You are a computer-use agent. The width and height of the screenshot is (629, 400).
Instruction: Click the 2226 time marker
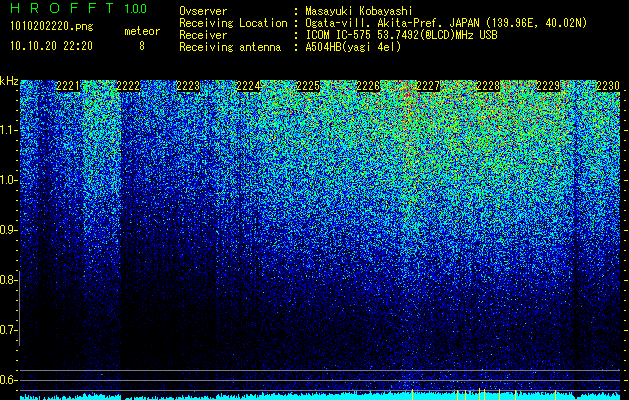(368, 86)
